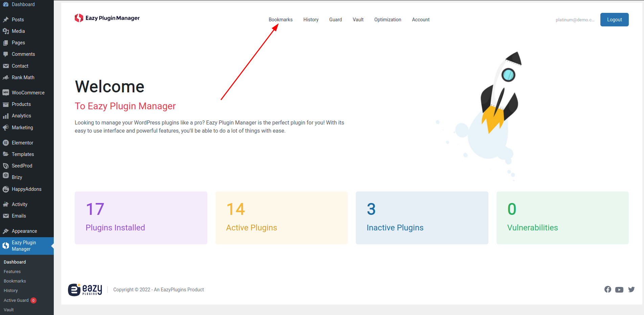The height and width of the screenshot is (315, 644).
Task: Open Active Guard from the sidebar submenu
Action: 16,300
